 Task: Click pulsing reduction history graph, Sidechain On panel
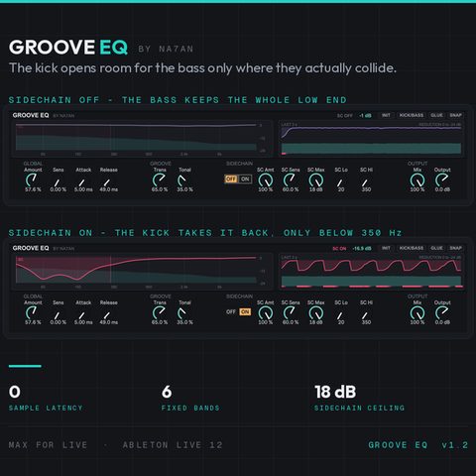[371, 272]
